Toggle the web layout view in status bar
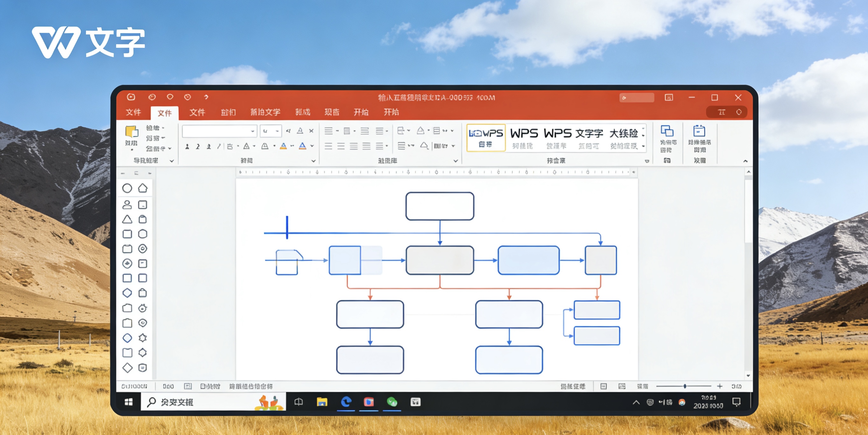 coord(622,386)
